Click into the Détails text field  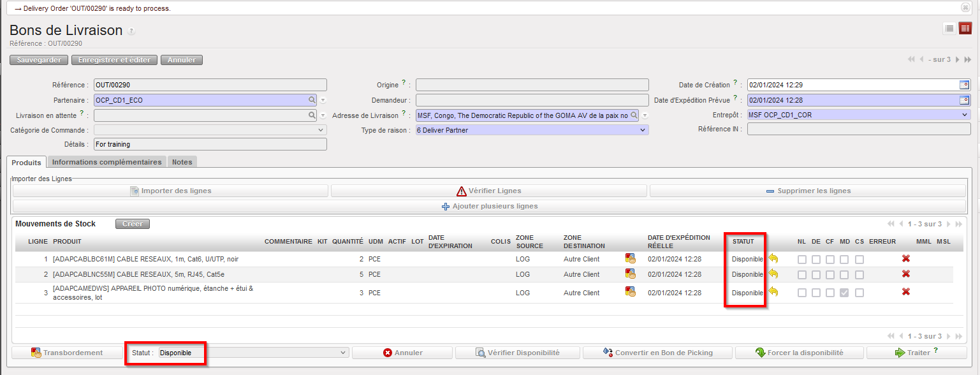point(210,145)
